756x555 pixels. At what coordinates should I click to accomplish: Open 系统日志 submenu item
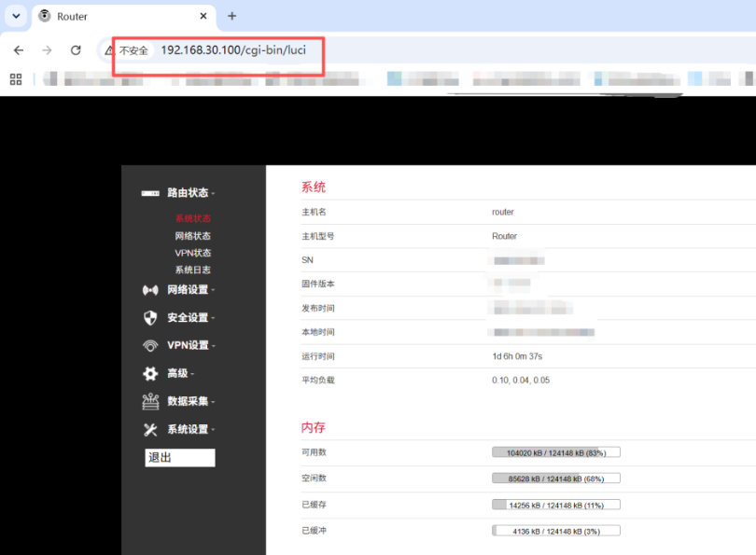(x=193, y=270)
